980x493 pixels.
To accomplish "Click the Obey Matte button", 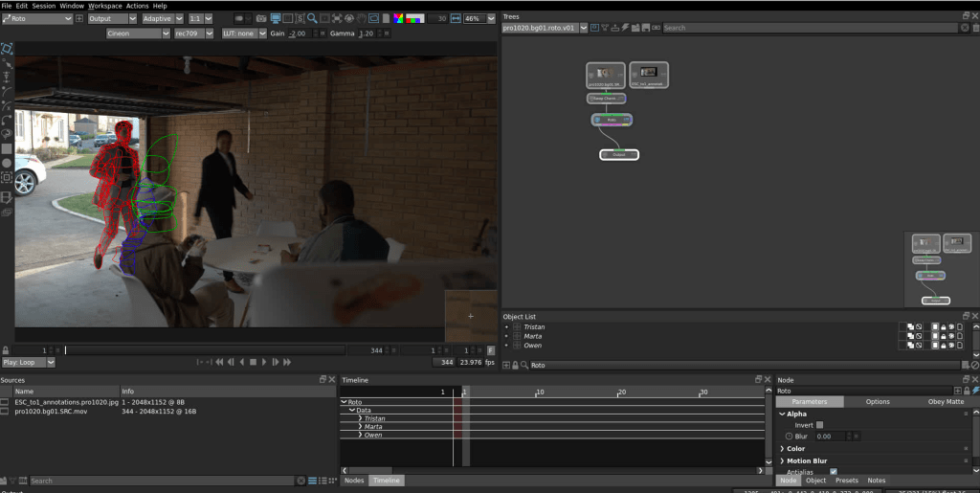I will click(946, 402).
